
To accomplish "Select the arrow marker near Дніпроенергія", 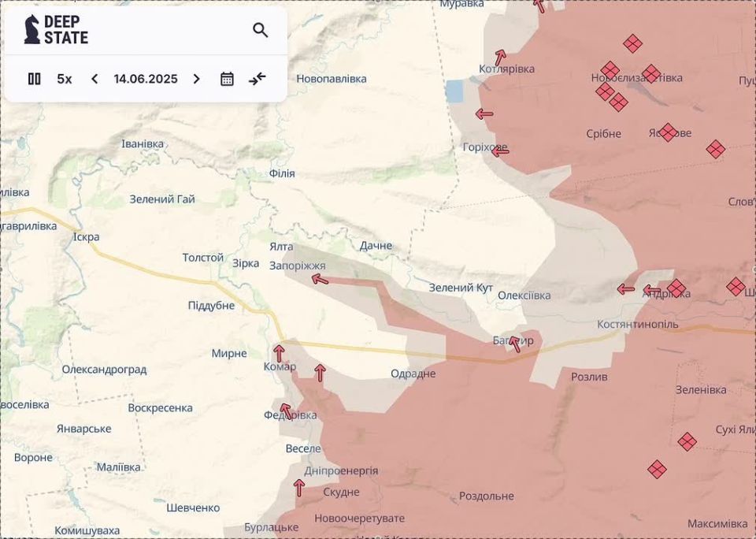I will (x=299, y=487).
